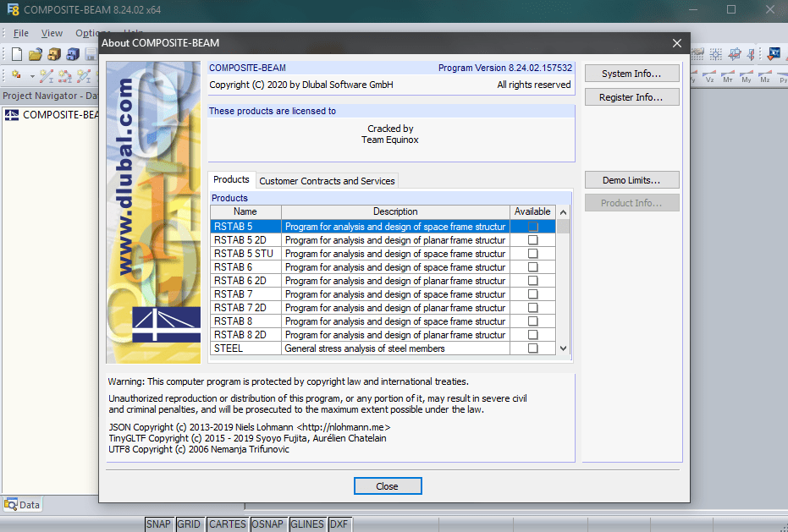The width and height of the screenshot is (788, 532).
Task: Click the Description column header
Action: tap(395, 212)
